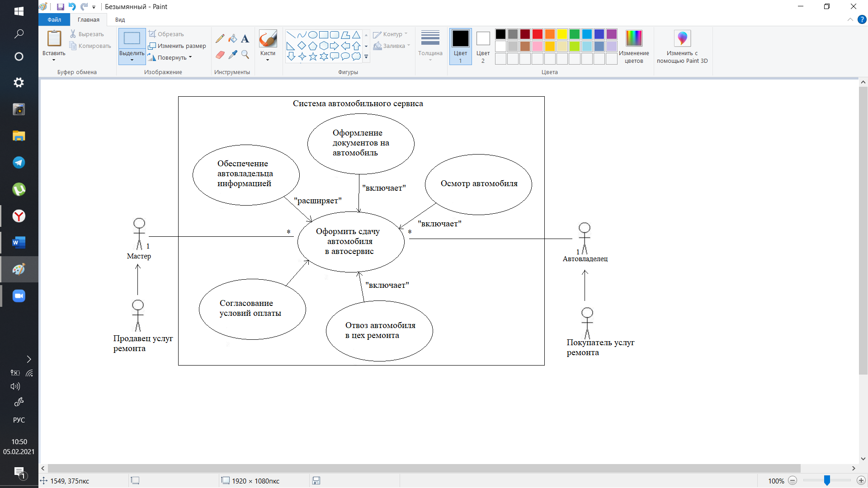Activate the Color 1 selector
The height and width of the screenshot is (488, 868).
click(x=460, y=46)
